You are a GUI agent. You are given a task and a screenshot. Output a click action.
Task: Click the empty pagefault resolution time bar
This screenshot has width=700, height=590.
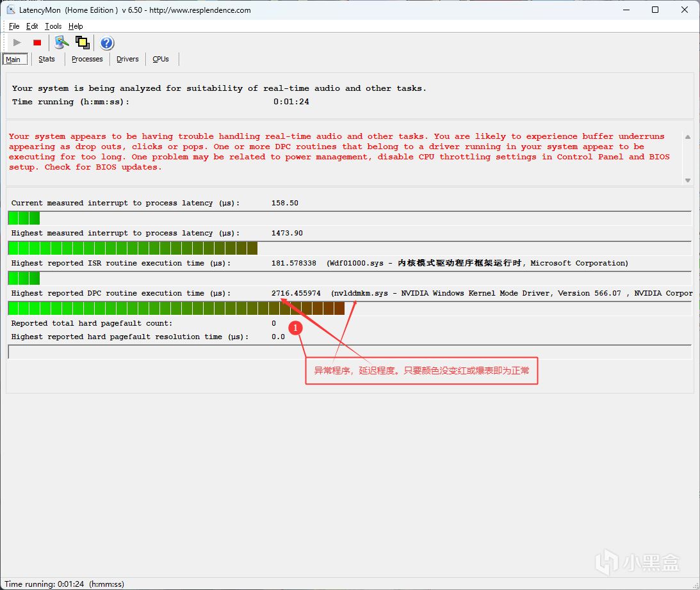click(x=350, y=352)
